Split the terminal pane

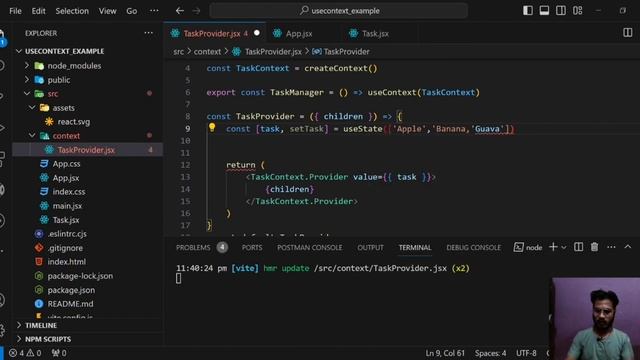point(578,247)
